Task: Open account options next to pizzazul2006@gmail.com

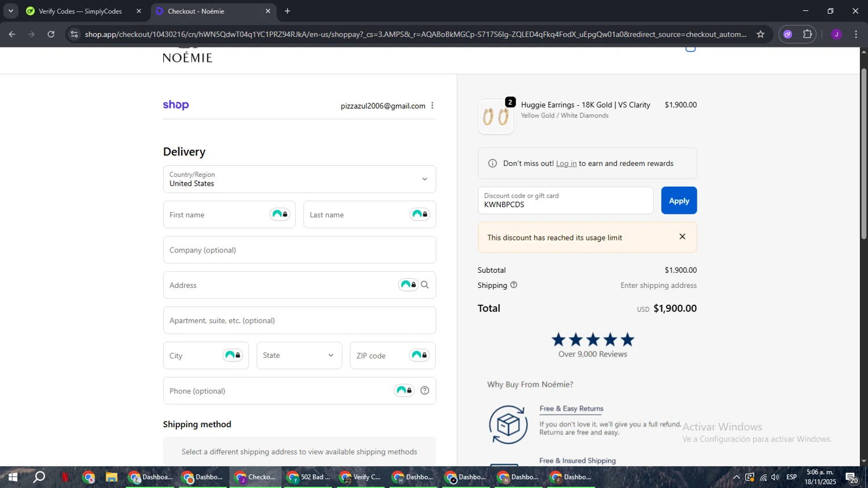Action: pyautogui.click(x=432, y=105)
